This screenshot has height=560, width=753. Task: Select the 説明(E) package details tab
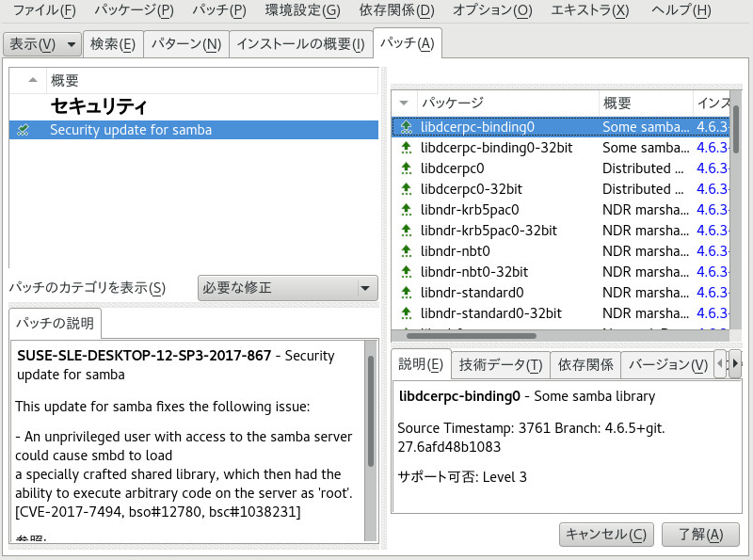421,364
